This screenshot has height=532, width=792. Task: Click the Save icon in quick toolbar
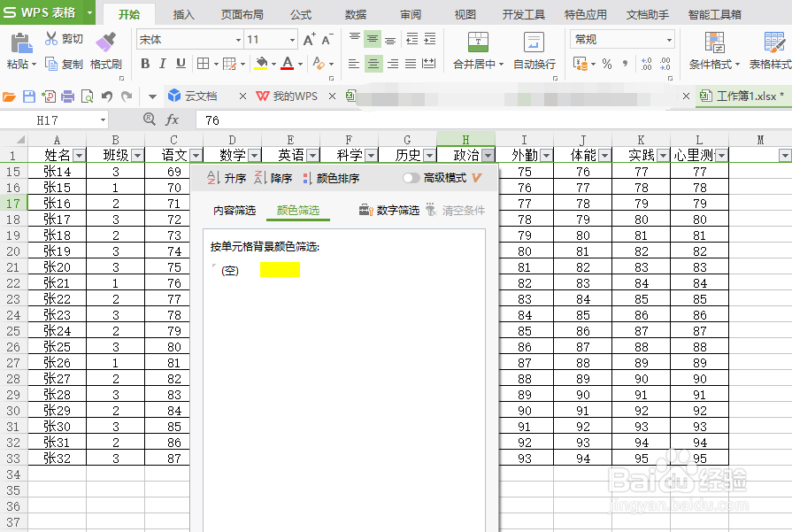tap(29, 96)
